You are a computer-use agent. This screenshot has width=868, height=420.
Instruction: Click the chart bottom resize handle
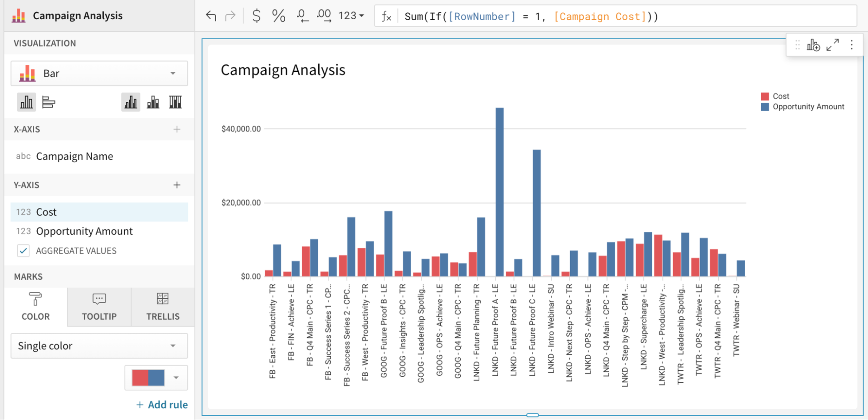[533, 415]
